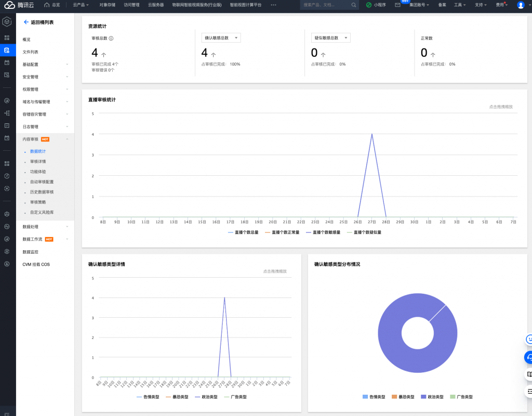532x416 pixels.
Task: Expand the 日志管理 sidebar section
Action: 45,127
